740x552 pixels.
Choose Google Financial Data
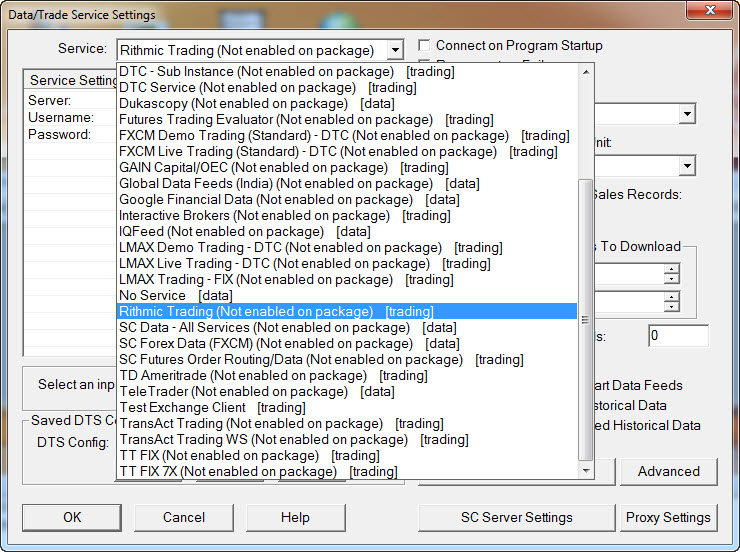click(x=346, y=200)
